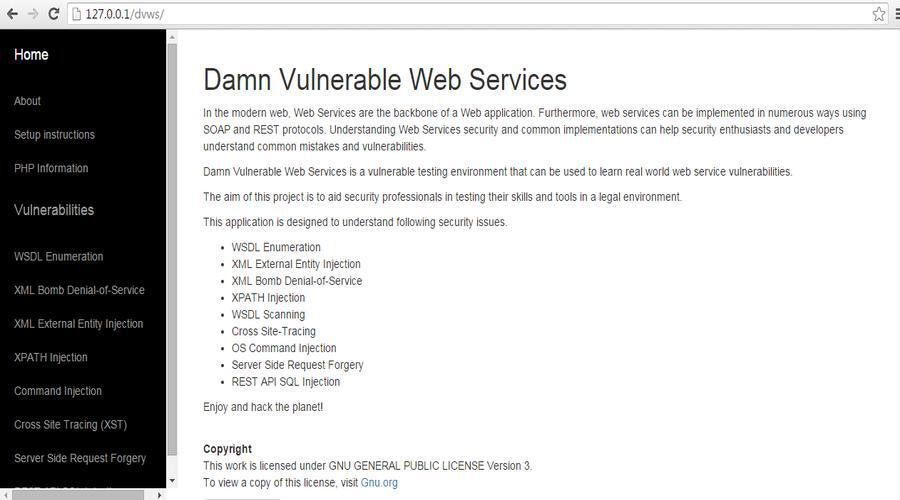The width and height of the screenshot is (900, 500).
Task: Open XML Bomb Denial-of-Service page
Action: 79,290
